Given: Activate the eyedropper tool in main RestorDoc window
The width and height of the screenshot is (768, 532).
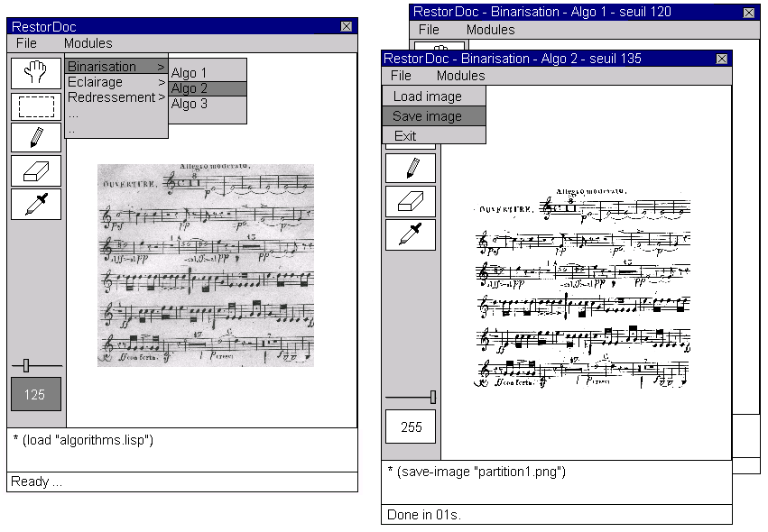Looking at the screenshot, I should [36, 204].
